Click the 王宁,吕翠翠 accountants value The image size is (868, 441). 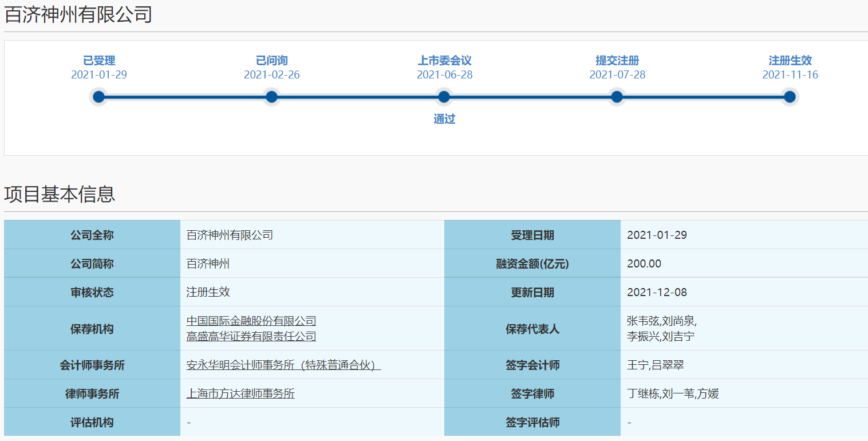pos(656,365)
